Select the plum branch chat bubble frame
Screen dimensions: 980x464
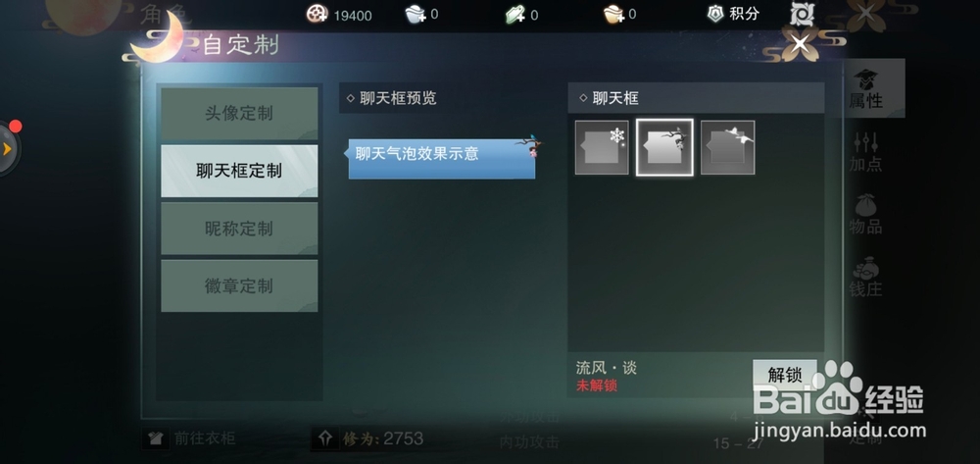[664, 147]
